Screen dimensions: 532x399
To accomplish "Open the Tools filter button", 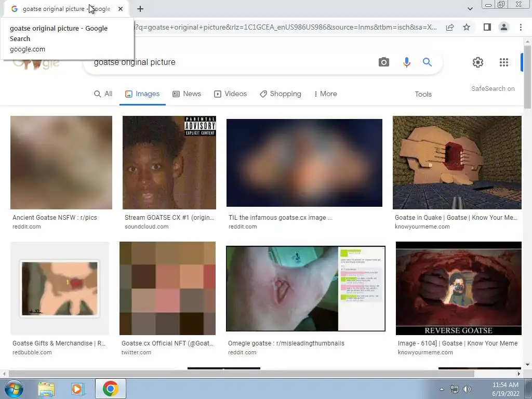I will [423, 95].
